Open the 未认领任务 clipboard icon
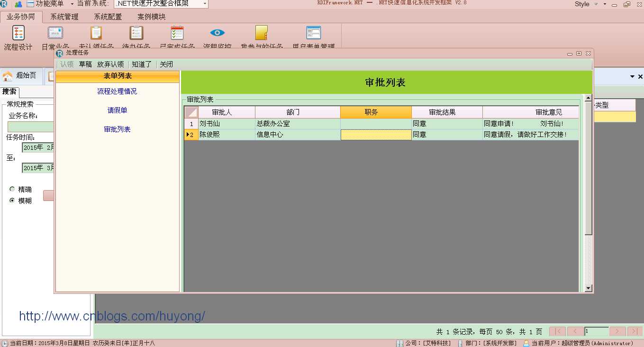Screen dimensions: 644x347 [96, 33]
